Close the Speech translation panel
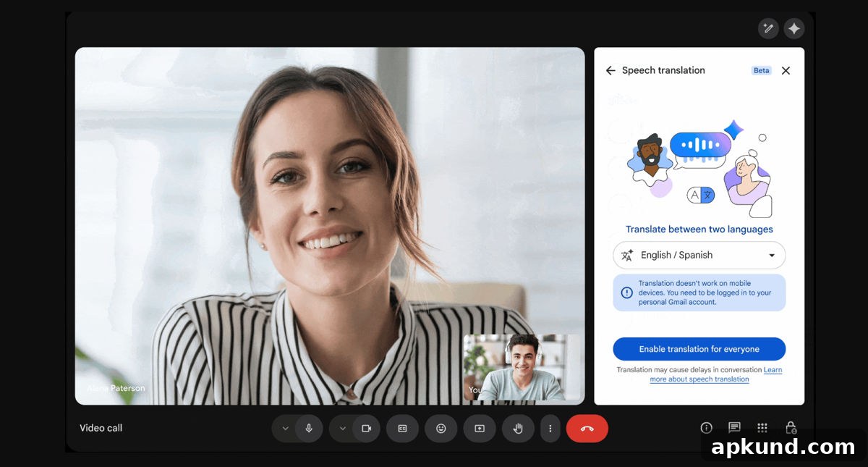 786,70
